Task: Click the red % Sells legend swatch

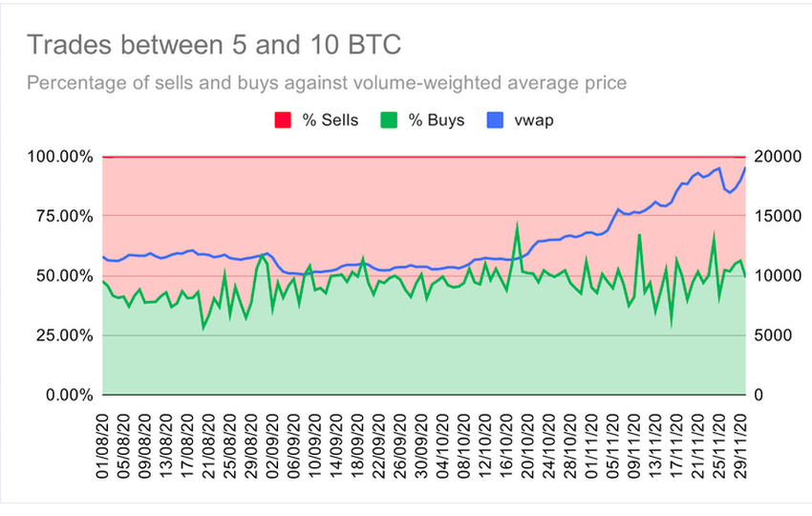Action: point(282,121)
